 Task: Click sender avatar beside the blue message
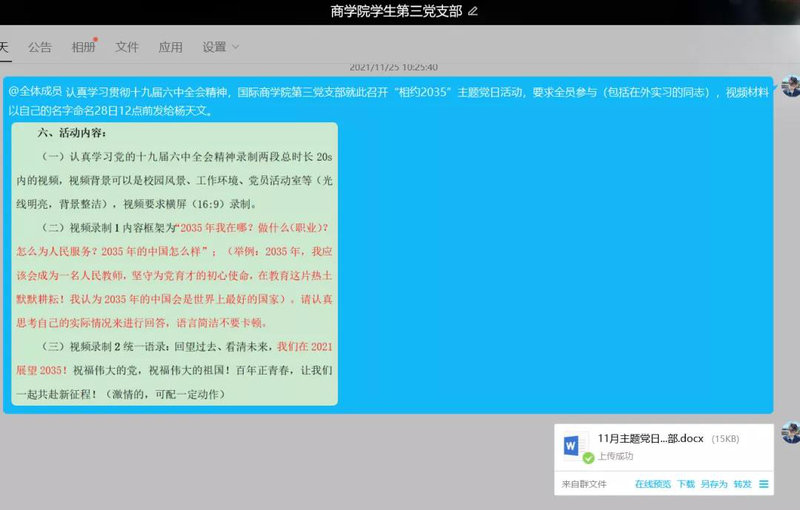pos(791,86)
